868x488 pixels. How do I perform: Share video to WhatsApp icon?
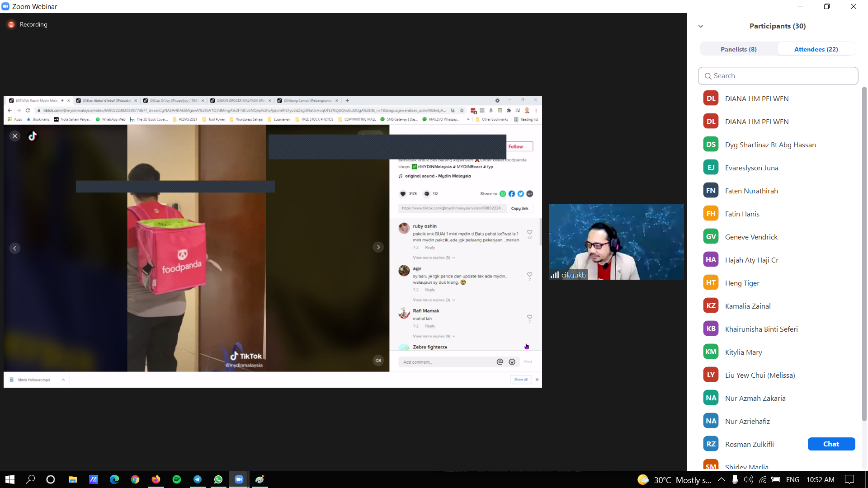[503, 194]
